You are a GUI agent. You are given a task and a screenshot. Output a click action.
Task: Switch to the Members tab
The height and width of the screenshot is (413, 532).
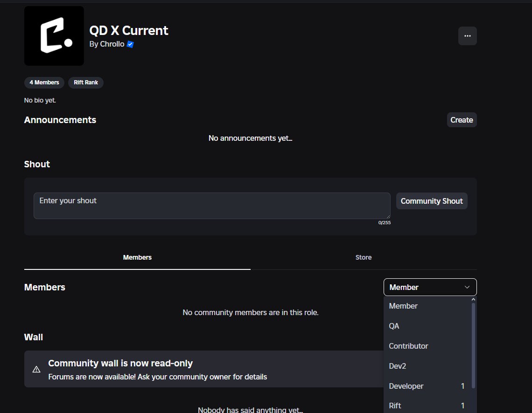(137, 257)
